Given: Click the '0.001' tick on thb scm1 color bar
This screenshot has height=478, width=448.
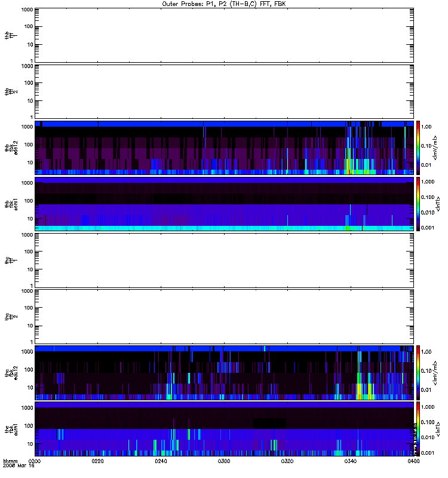Looking at the screenshot, I should click(428, 228).
